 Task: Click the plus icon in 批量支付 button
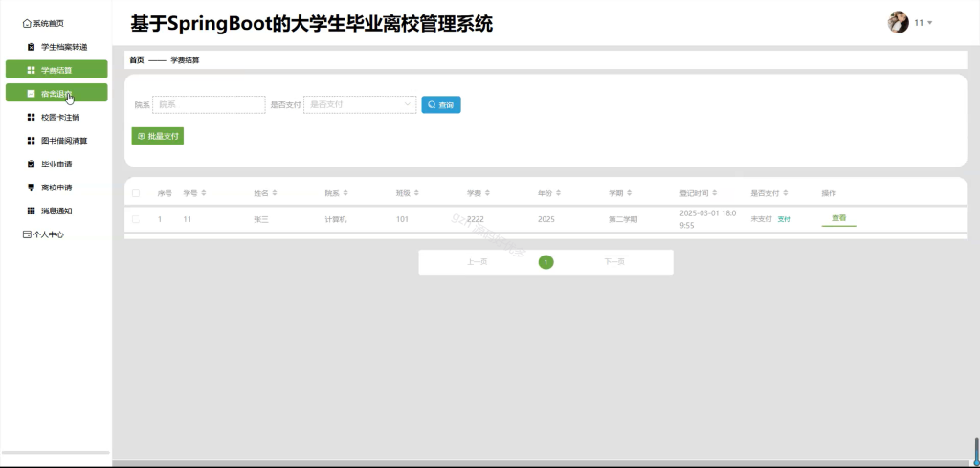tap(142, 136)
